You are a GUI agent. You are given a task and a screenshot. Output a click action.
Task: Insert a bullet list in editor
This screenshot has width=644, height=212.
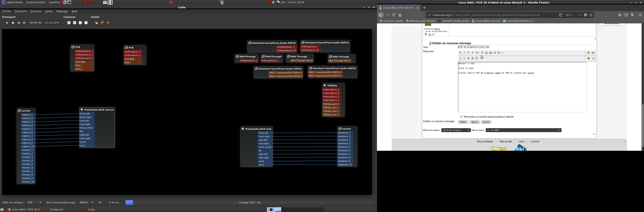pos(460,58)
